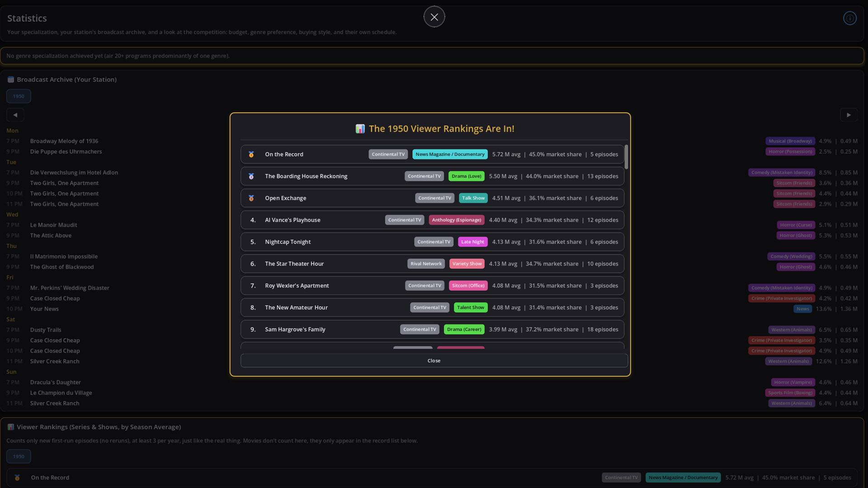Click the News Magazine / Documentary genre tag
Image resolution: width=868 pixels, height=488 pixels.
450,155
